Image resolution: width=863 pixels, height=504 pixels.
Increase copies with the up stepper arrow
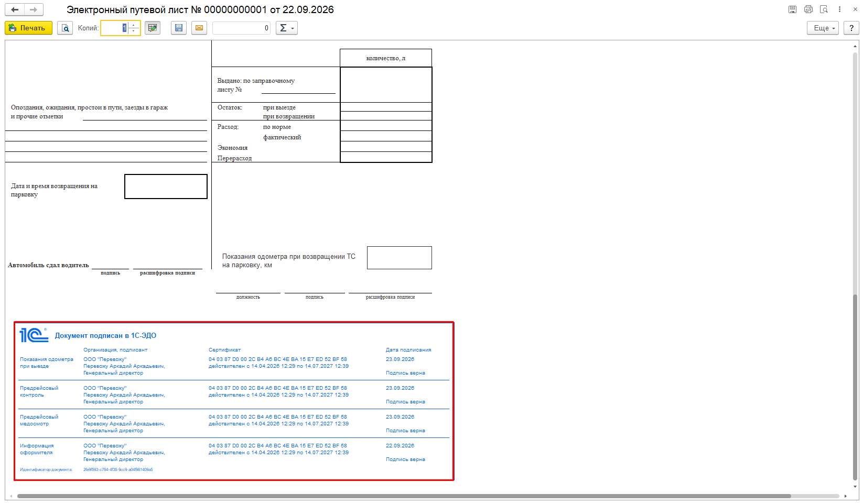tap(134, 25)
